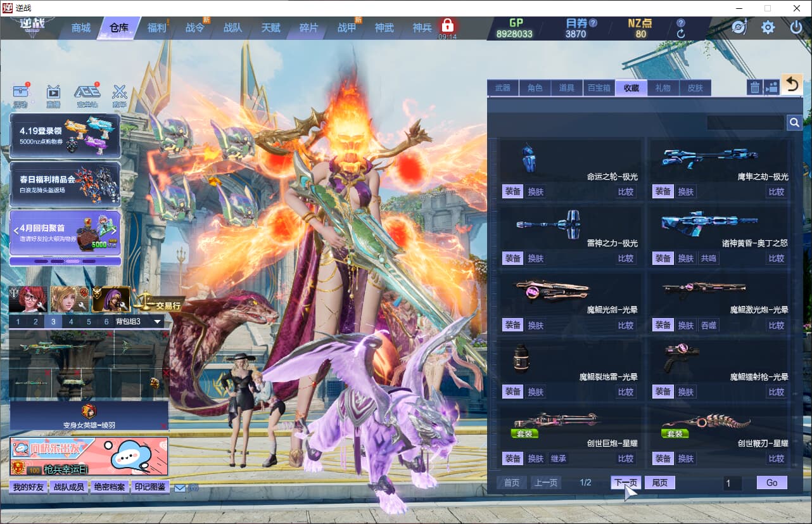
Task: Open the 活动 events icon
Action: click(x=20, y=96)
